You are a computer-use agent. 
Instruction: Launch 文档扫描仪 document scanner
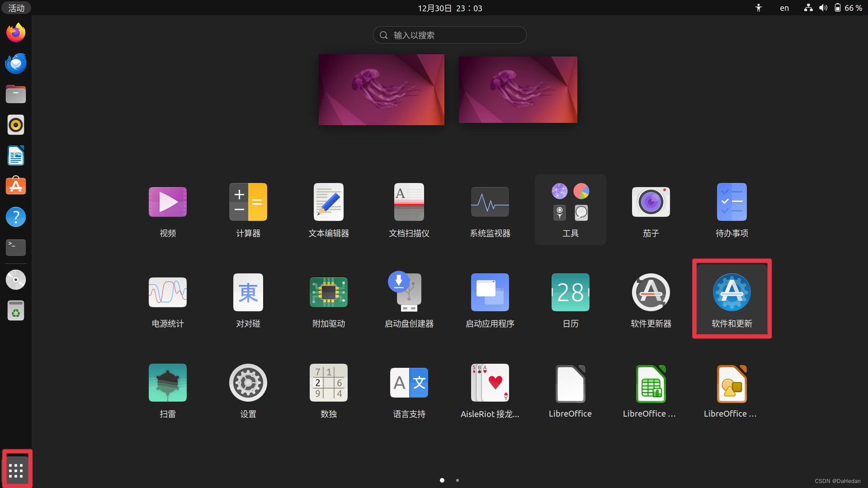pyautogui.click(x=409, y=202)
